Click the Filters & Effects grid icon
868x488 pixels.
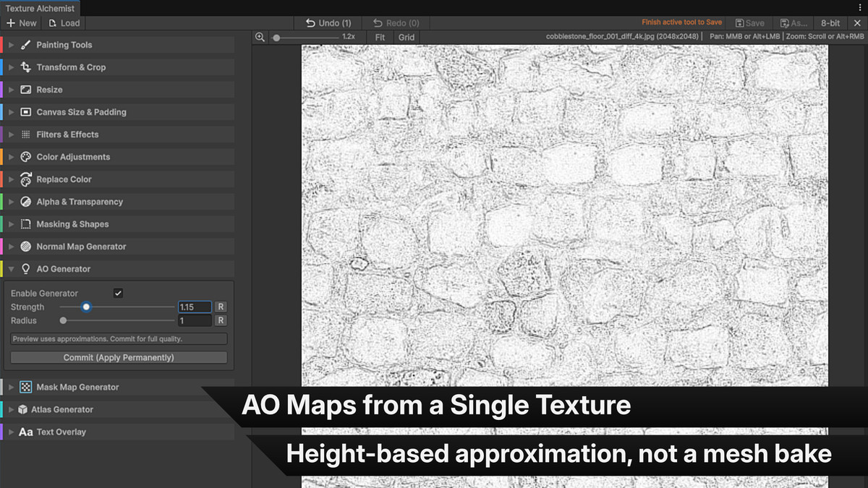[x=26, y=134]
